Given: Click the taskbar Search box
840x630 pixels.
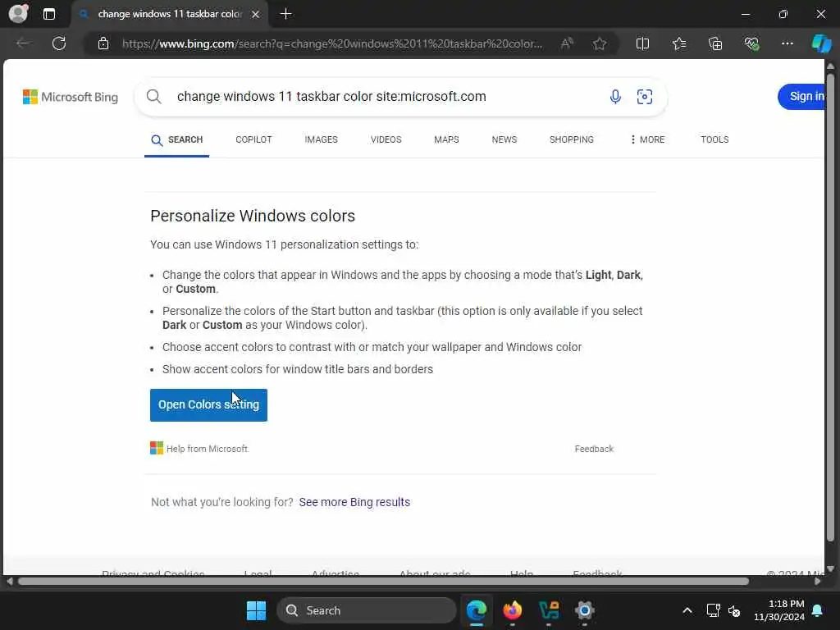Looking at the screenshot, I should (x=367, y=610).
